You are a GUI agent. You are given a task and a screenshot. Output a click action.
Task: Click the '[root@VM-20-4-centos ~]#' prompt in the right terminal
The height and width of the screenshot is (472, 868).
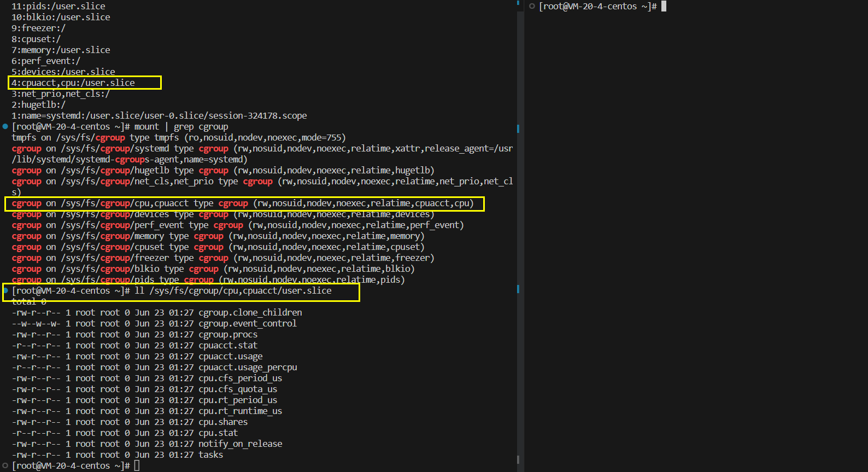(598, 6)
